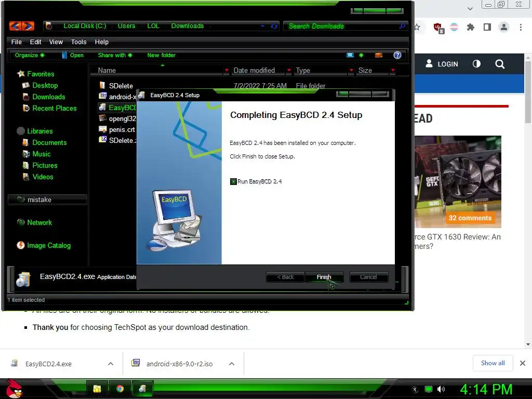Toggle TechSpot dark mode contrast icon
This screenshot has height=399, width=532.
pos(476,64)
